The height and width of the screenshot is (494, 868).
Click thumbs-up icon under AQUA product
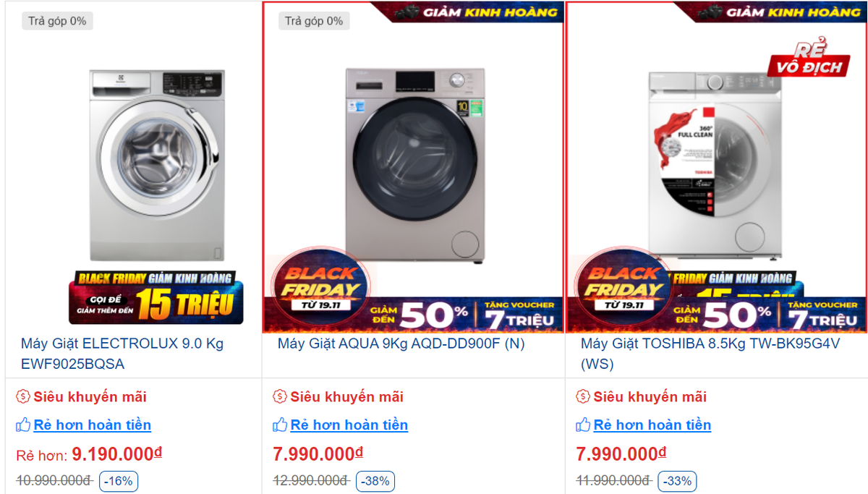click(x=280, y=425)
